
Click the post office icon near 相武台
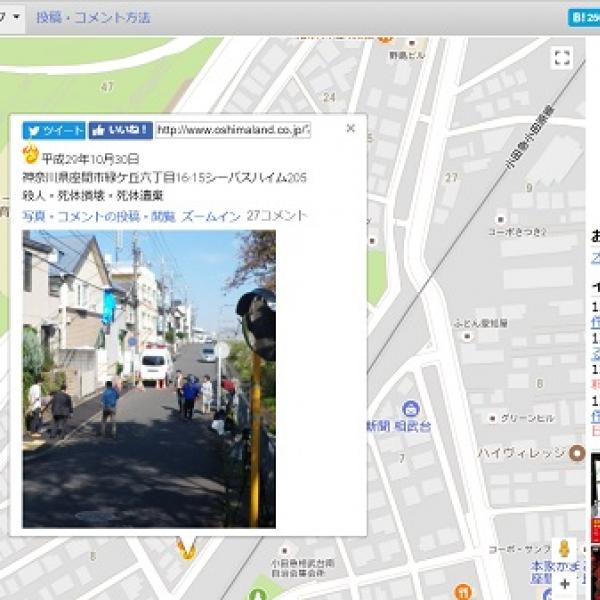[x=411, y=409]
